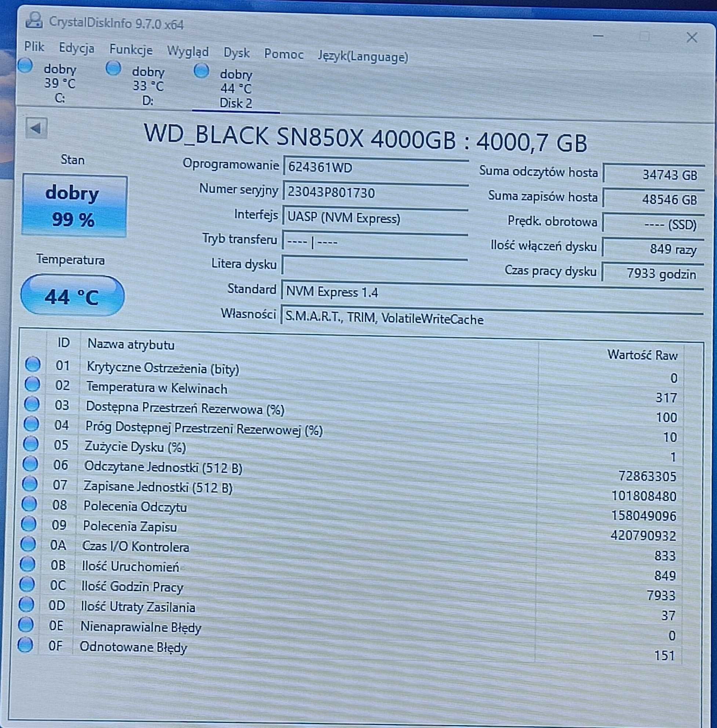Click the Oprogramowanie field 624361WD
717x728 pixels.
point(375,167)
